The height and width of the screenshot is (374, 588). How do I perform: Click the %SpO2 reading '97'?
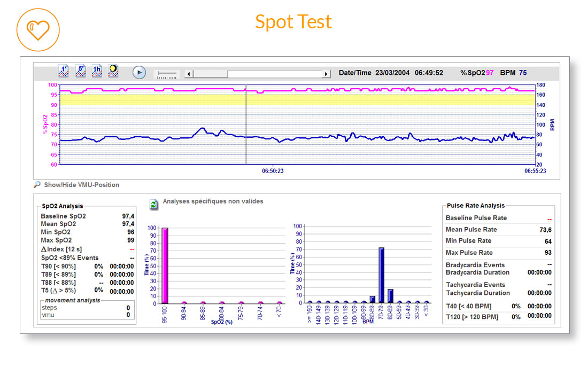[x=490, y=73]
